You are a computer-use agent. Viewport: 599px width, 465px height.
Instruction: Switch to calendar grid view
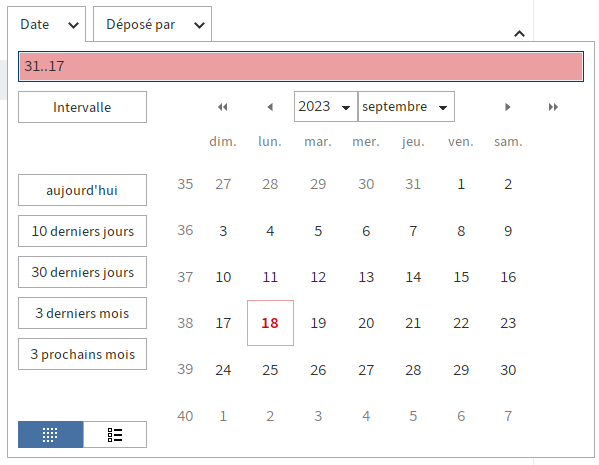click(50, 434)
